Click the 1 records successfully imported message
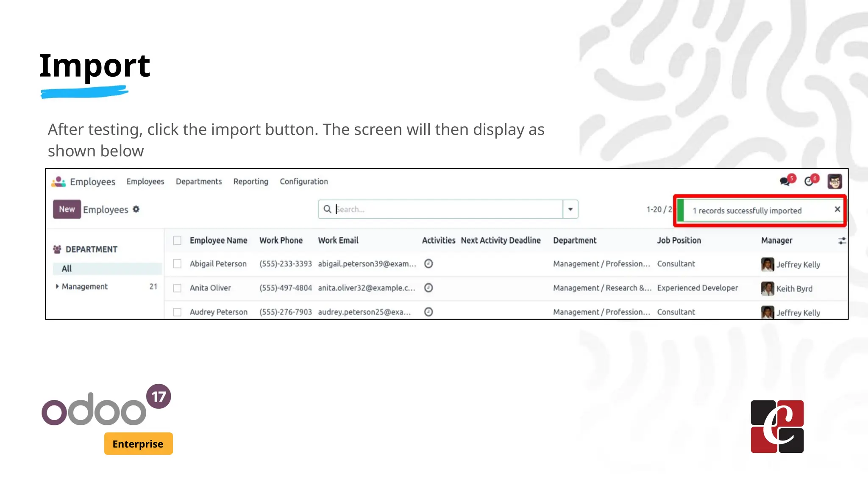This screenshot has height=488, width=868. (x=747, y=211)
